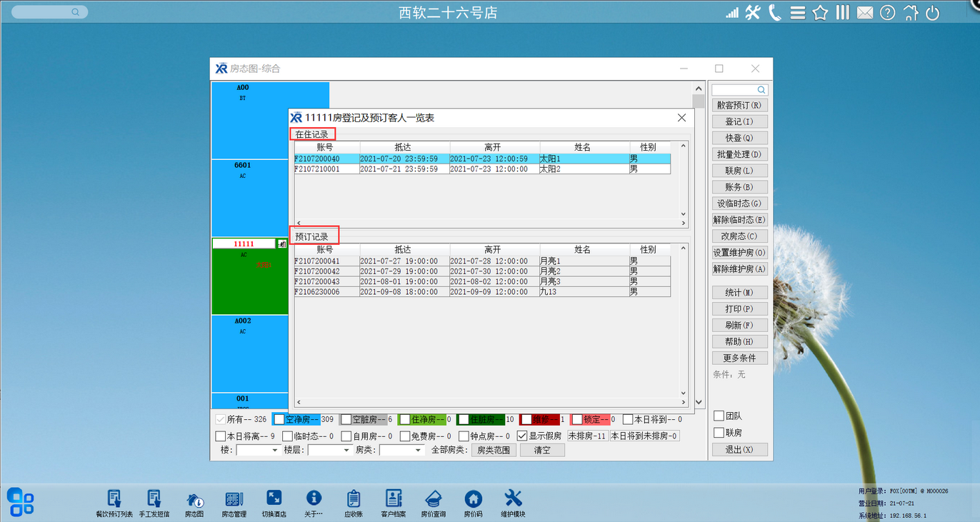Click the 未排房-11 button
This screenshot has width=980, height=522.
pyautogui.click(x=587, y=436)
